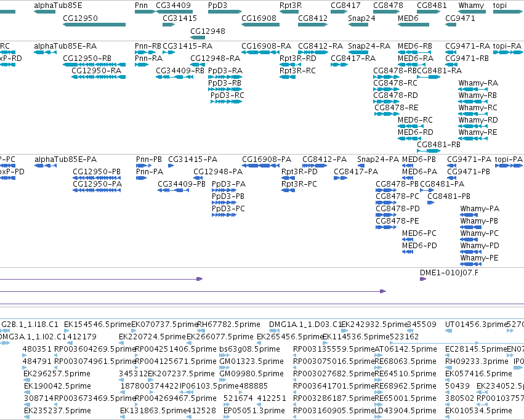This screenshot has height=420, width=524.
Task: Select transcript Snap24-RA
Action: tap(369, 46)
